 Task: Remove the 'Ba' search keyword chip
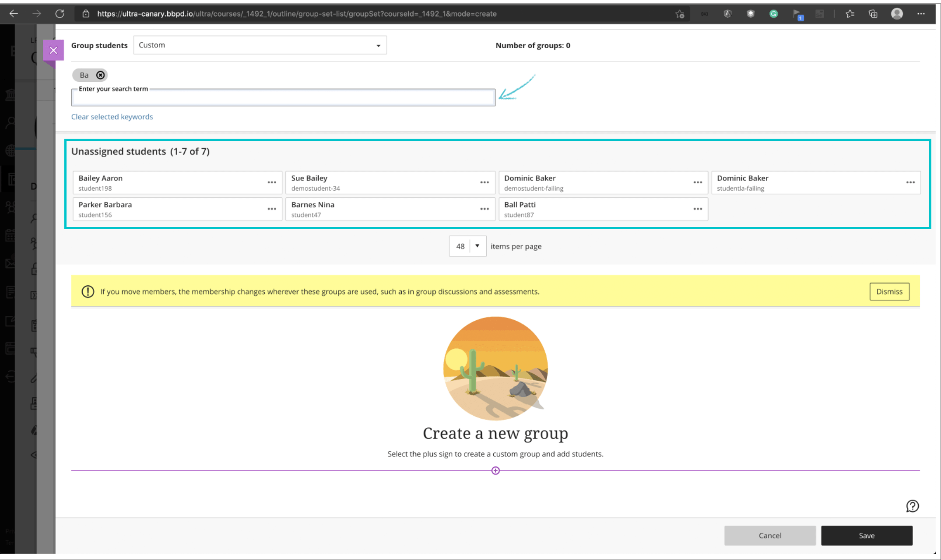[100, 75]
